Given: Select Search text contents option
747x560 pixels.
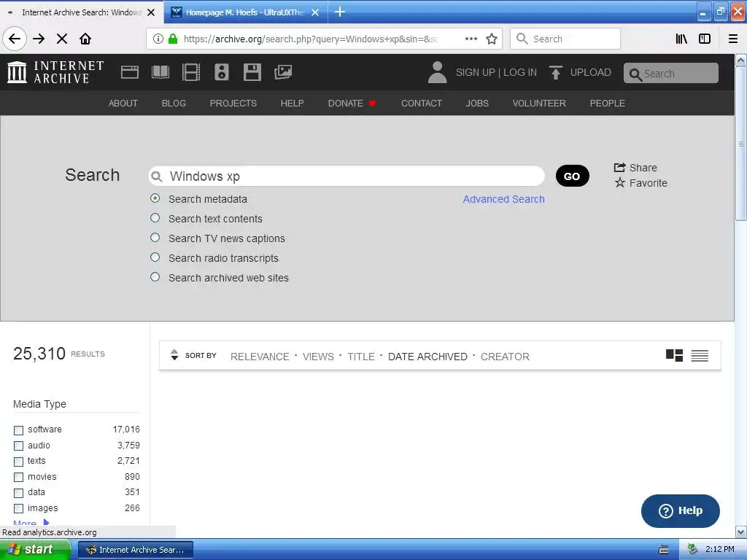Looking at the screenshot, I should (x=155, y=217).
